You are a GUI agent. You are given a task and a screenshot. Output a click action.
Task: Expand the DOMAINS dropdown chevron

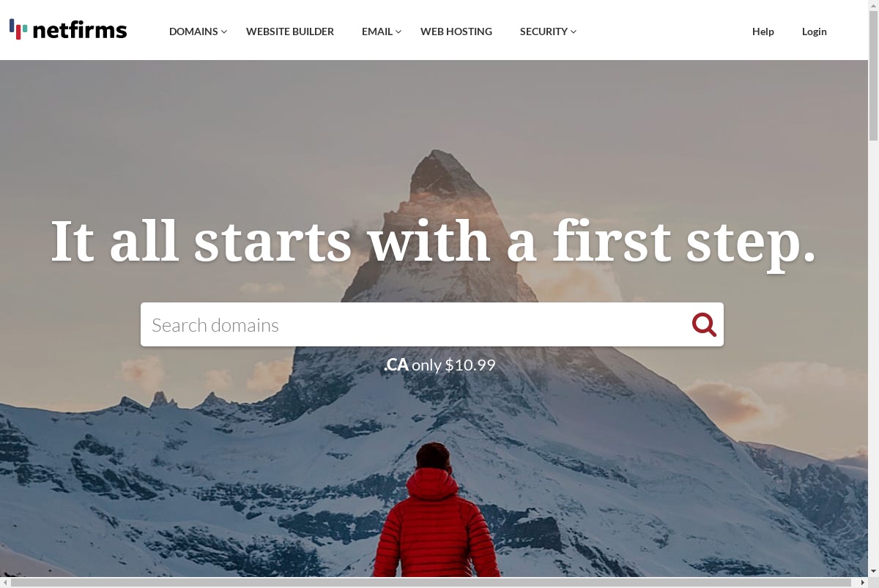tap(224, 31)
